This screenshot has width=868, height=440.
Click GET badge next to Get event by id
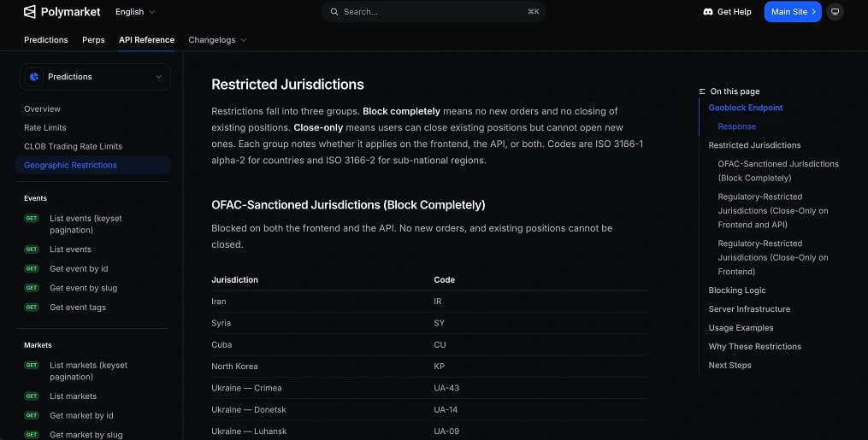[32, 268]
